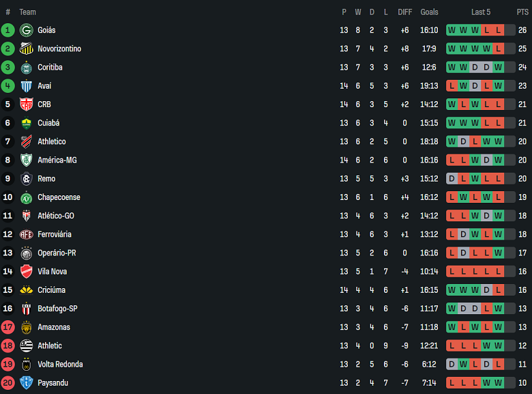
Task: Click Last 5 column header
Action: pyautogui.click(x=480, y=12)
